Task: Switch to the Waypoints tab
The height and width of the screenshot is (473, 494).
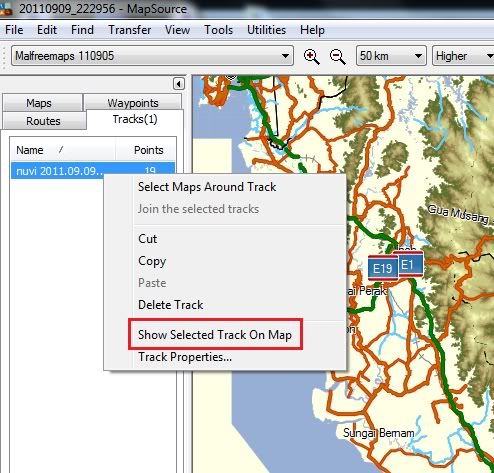Action: click(x=133, y=103)
